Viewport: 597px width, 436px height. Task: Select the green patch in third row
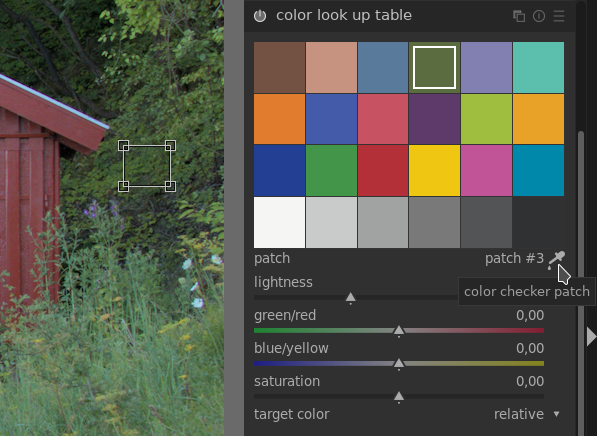(x=331, y=171)
